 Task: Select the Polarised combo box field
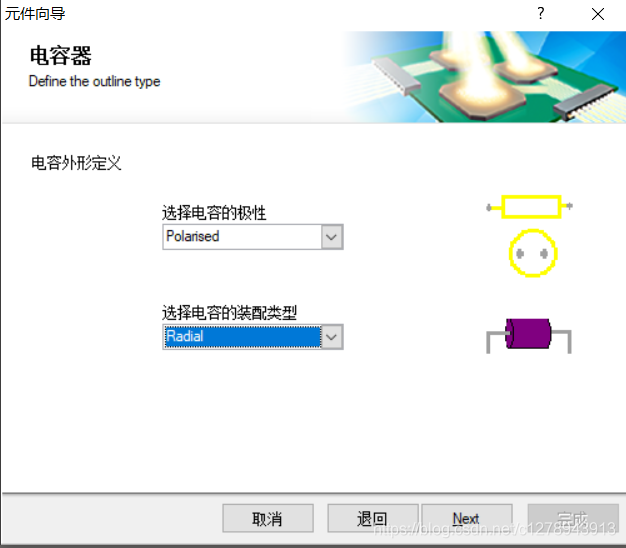(253, 237)
